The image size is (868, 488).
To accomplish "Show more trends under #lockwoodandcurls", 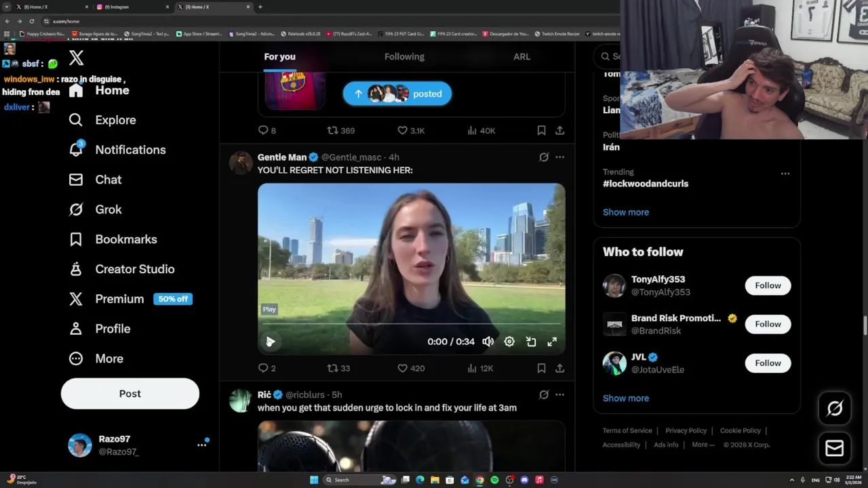I will point(626,212).
